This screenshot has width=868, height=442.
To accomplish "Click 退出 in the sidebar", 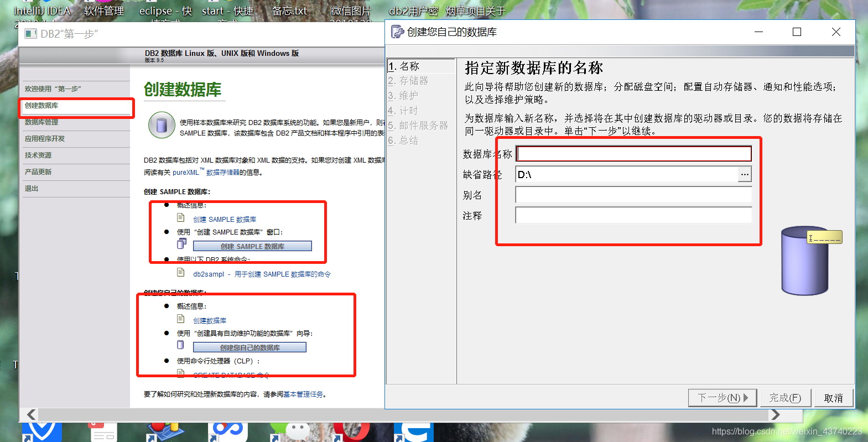I will (32, 189).
